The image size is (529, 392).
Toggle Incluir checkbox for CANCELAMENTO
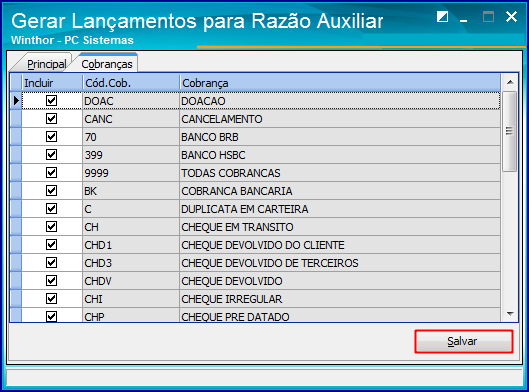point(52,119)
